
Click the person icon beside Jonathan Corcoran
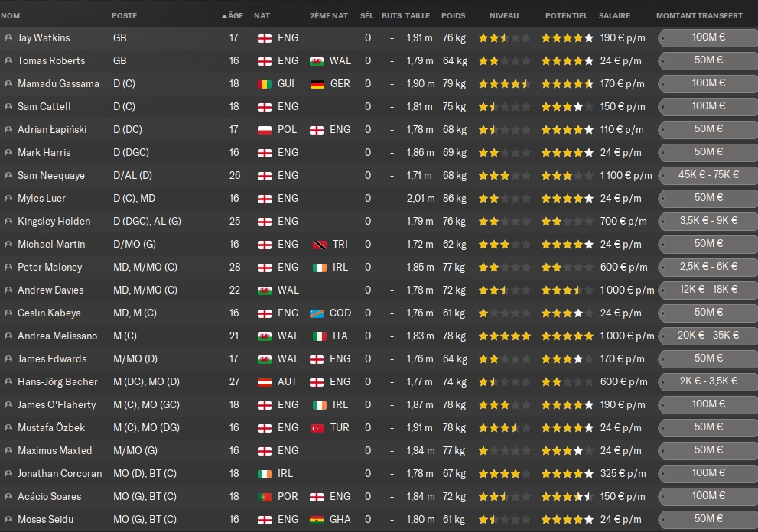pyautogui.click(x=8, y=474)
